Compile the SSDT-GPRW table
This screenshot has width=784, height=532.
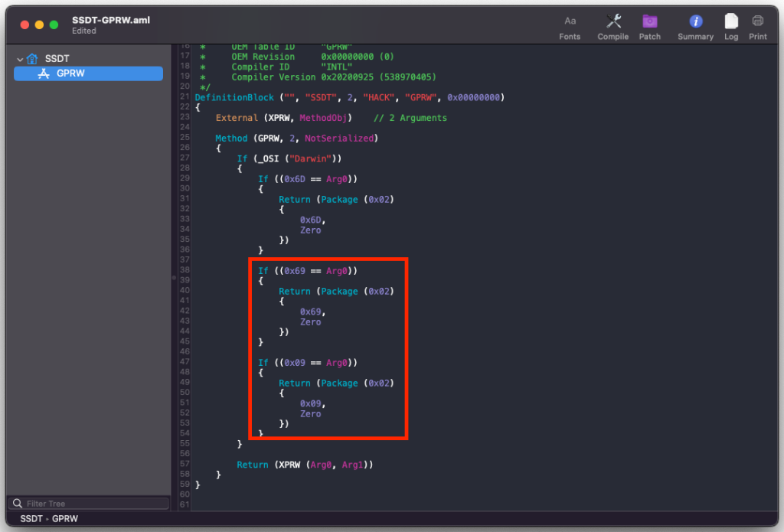612,27
